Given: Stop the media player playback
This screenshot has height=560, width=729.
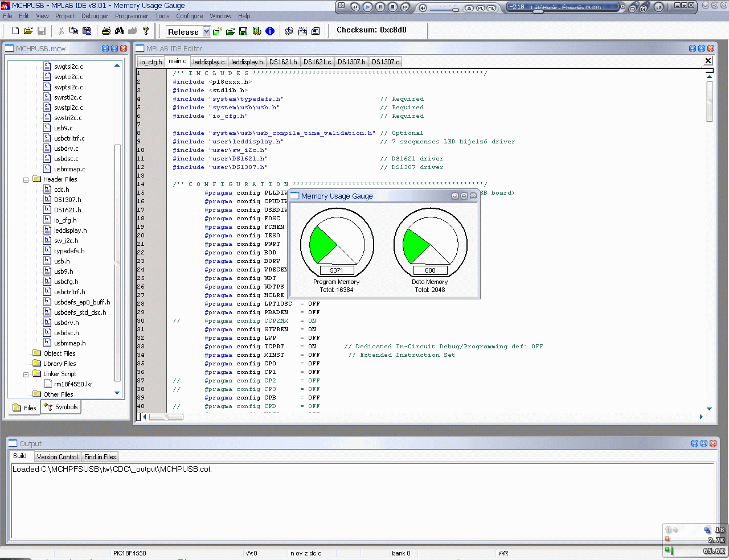Looking at the screenshot, I should pyautogui.click(x=393, y=7).
